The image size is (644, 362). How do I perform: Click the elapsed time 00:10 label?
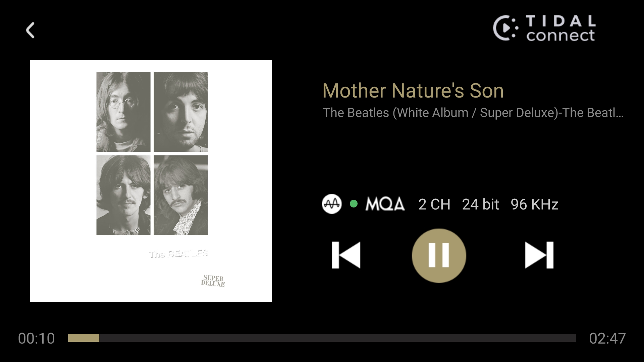coord(36,339)
